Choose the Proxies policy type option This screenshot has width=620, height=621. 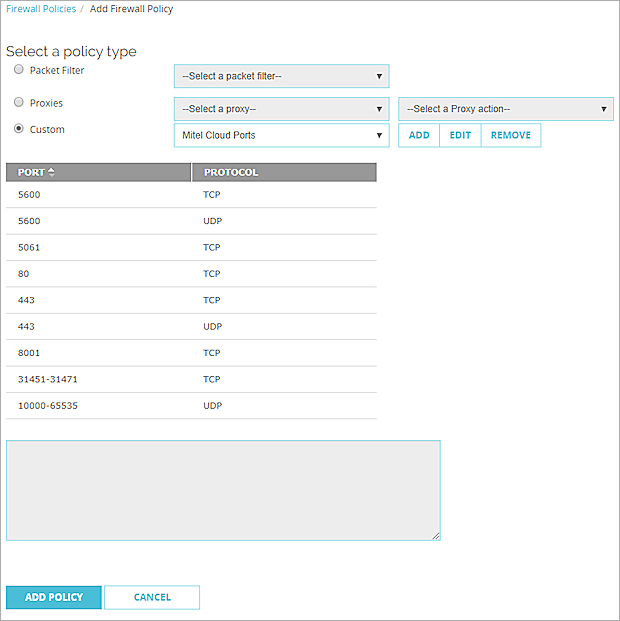[19, 102]
